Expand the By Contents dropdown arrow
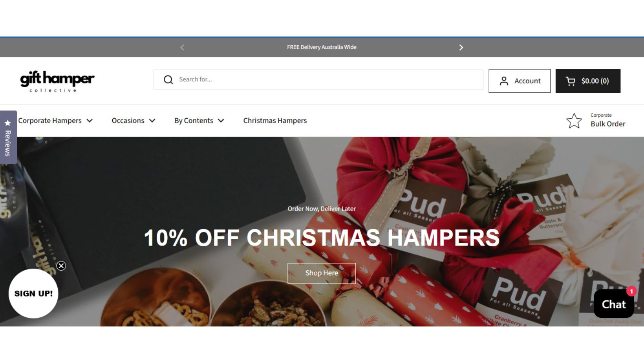Image resolution: width=644 pixels, height=363 pixels. (x=221, y=121)
